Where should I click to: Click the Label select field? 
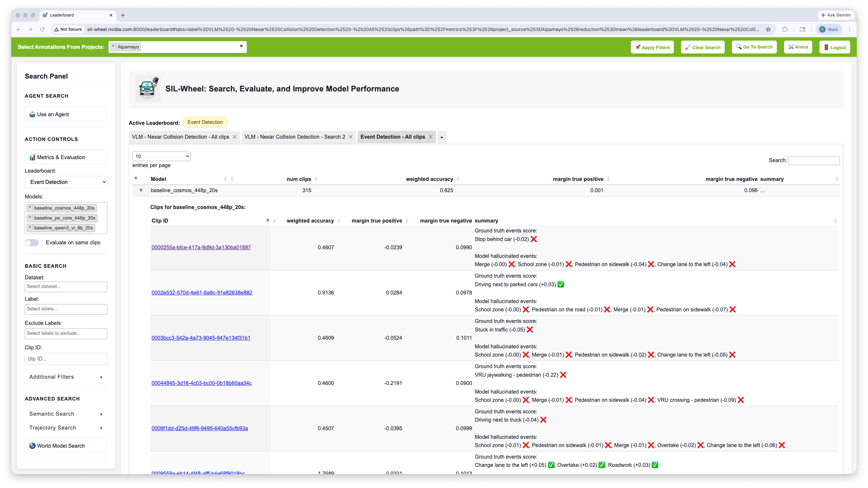pos(66,309)
